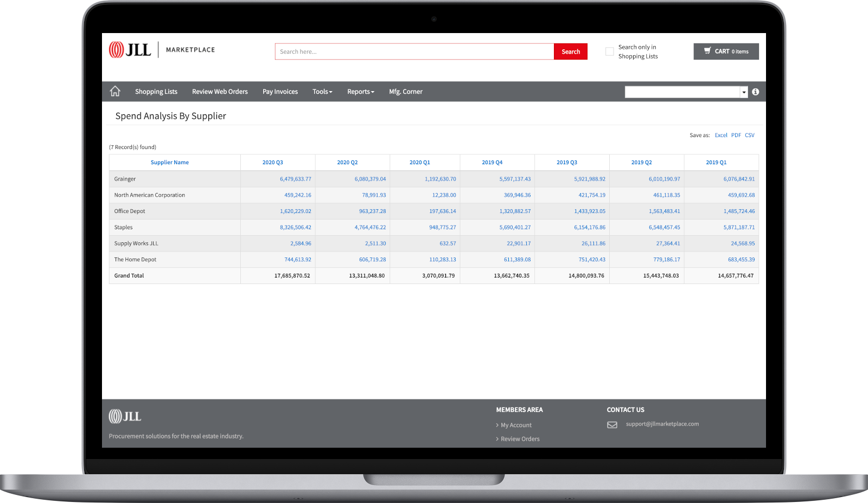Open the CART 0 items button
The height and width of the screenshot is (503, 868).
(x=726, y=51)
